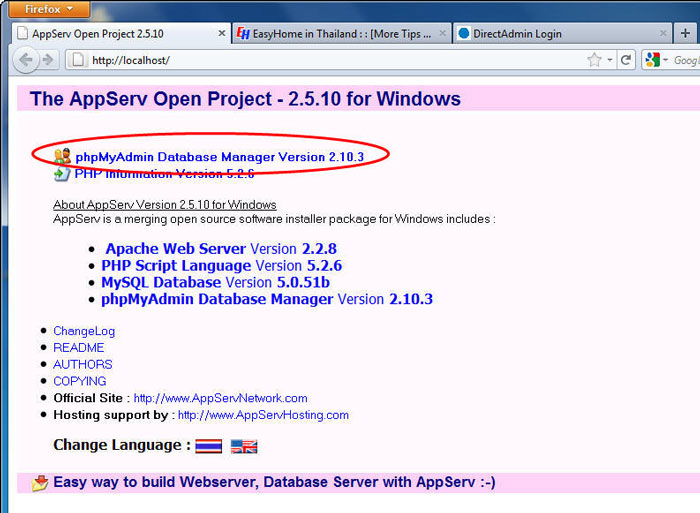Screen dimensions: 700x513
Task: Bookmark this page with the star icon
Action: tap(594, 60)
